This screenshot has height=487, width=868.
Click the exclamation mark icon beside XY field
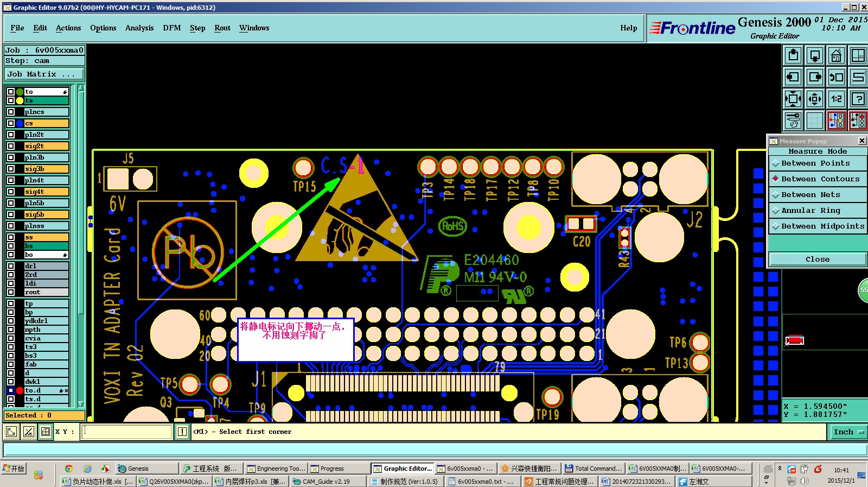pos(182,432)
